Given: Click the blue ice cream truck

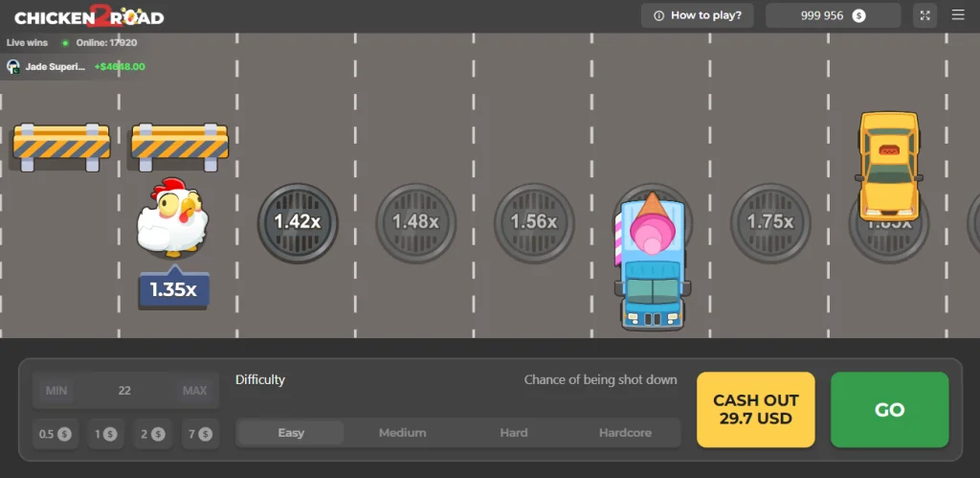Looking at the screenshot, I should click(652, 261).
